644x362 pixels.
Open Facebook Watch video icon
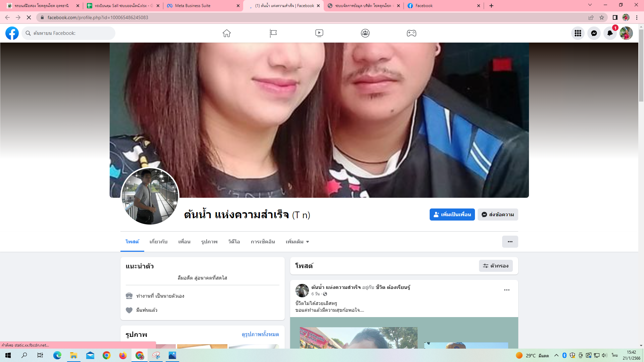click(319, 33)
